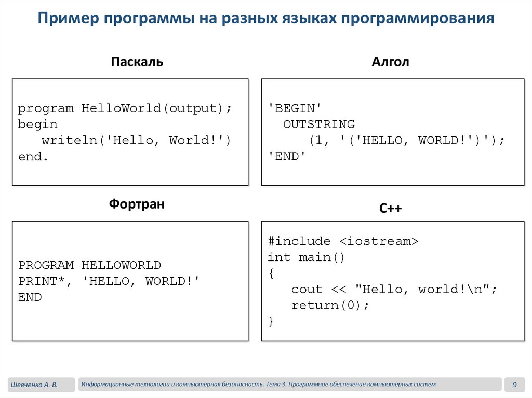Click the Pascal 'end.' line
Image resolution: width=532 pixels, height=398 pixels.
(x=33, y=156)
